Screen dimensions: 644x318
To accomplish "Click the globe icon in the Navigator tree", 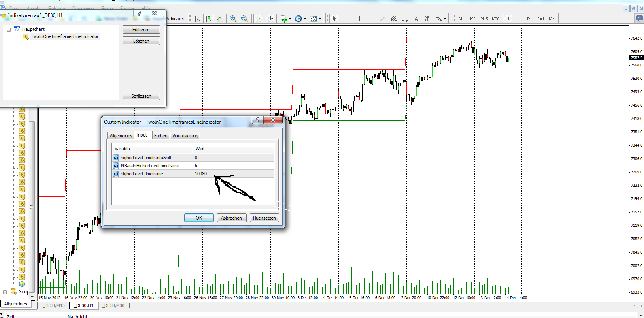I will click(x=22, y=284).
